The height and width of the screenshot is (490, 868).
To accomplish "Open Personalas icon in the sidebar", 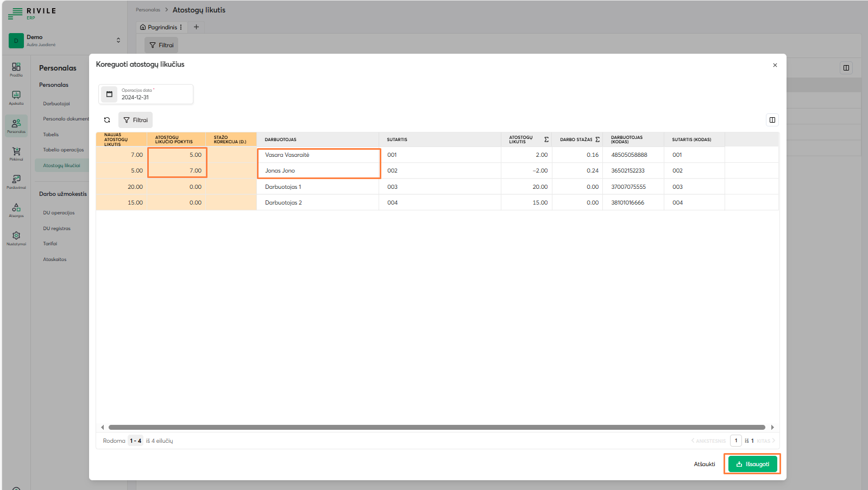I will pos(16,125).
